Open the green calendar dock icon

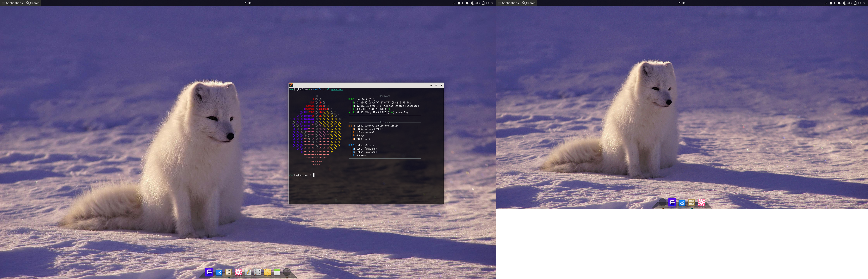277,272
